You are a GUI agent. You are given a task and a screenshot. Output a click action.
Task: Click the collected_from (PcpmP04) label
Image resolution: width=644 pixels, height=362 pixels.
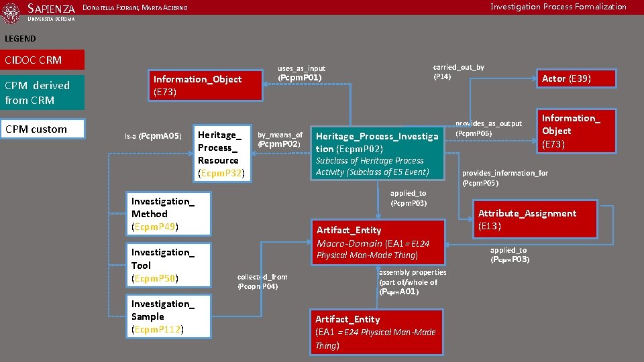coord(262,282)
